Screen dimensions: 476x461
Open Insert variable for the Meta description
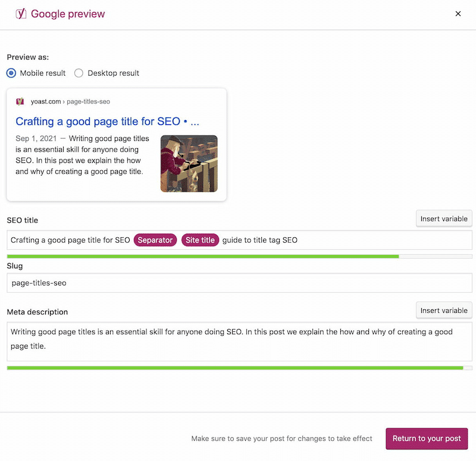(x=444, y=310)
